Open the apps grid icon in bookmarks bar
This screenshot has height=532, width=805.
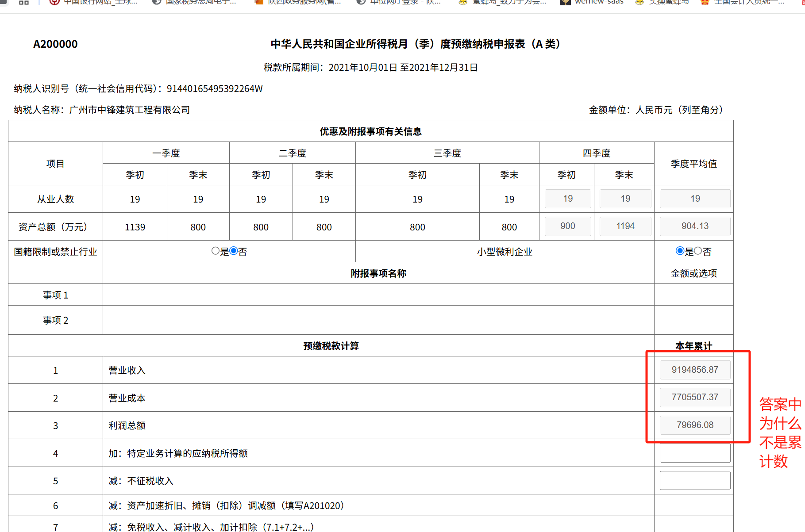(x=24, y=2)
